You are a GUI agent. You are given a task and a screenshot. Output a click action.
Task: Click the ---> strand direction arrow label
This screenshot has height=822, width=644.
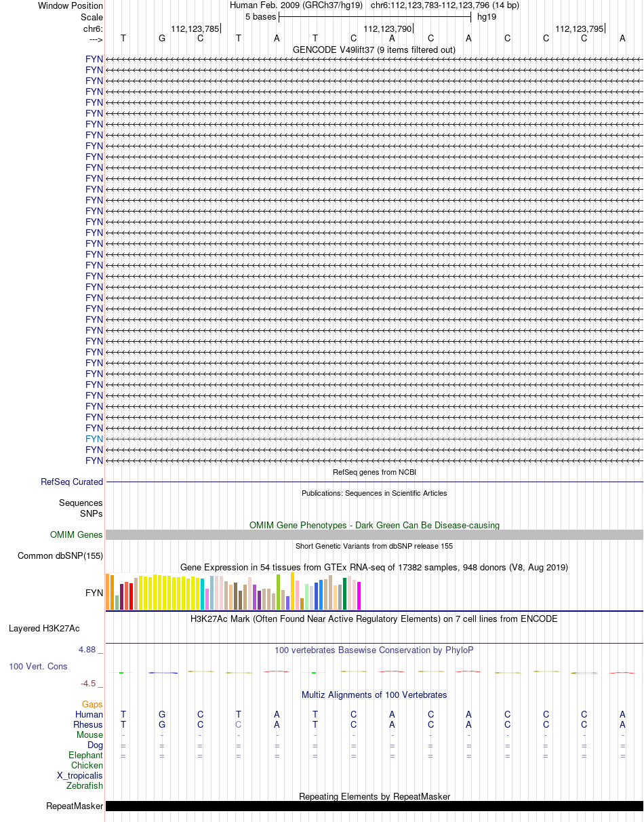96,40
